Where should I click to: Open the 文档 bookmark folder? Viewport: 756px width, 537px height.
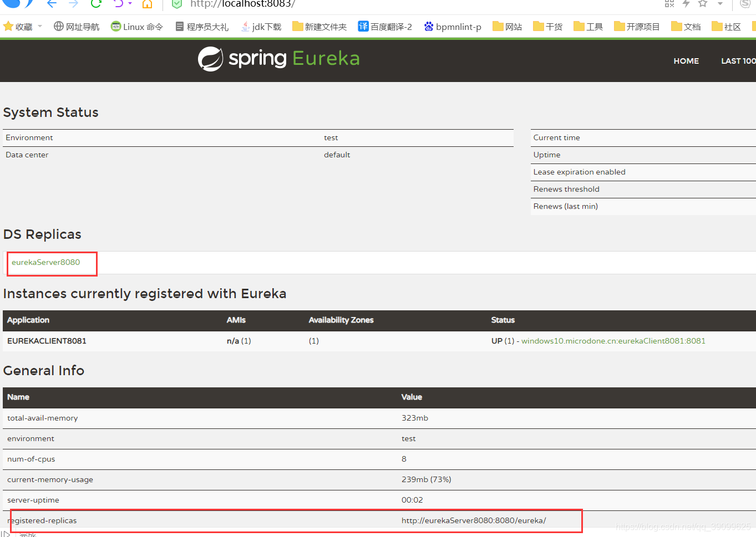click(686, 27)
